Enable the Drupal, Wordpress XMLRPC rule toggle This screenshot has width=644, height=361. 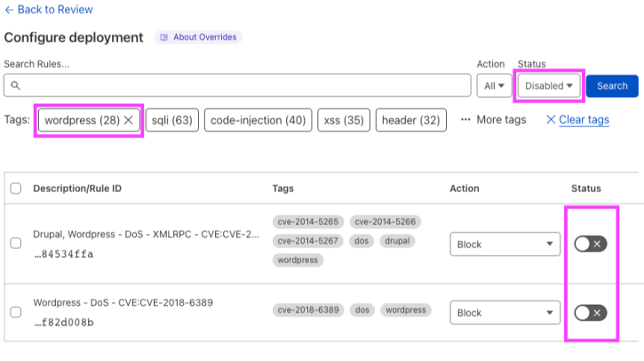(590, 244)
